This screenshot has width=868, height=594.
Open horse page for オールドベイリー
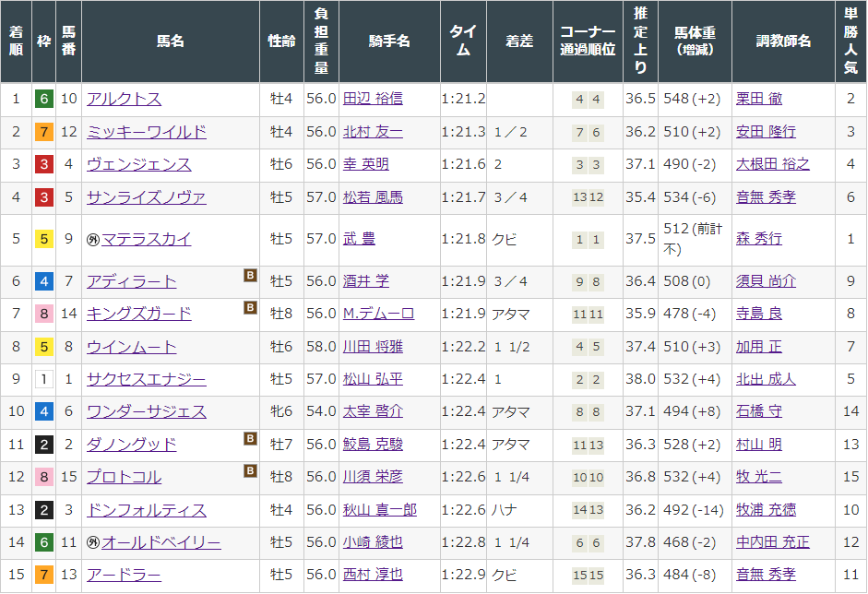161,542
